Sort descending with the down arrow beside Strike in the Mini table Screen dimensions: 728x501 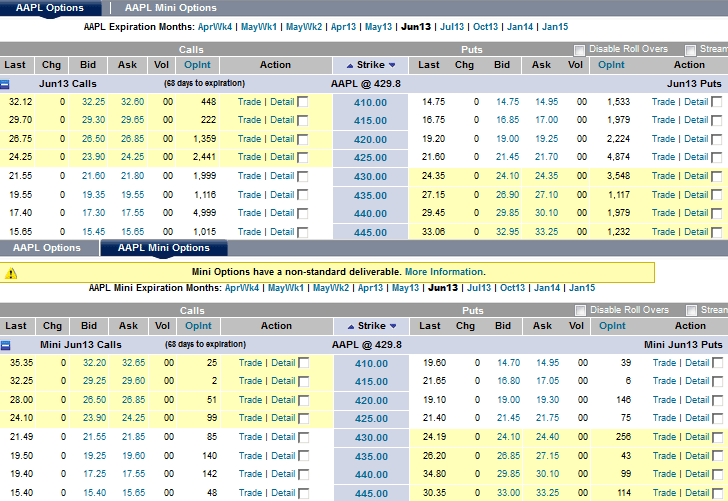(393, 326)
